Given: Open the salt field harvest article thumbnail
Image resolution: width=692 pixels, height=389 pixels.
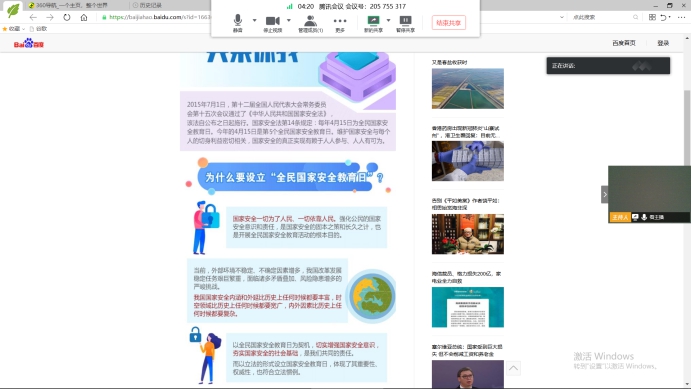Looking at the screenshot, I should (x=467, y=88).
